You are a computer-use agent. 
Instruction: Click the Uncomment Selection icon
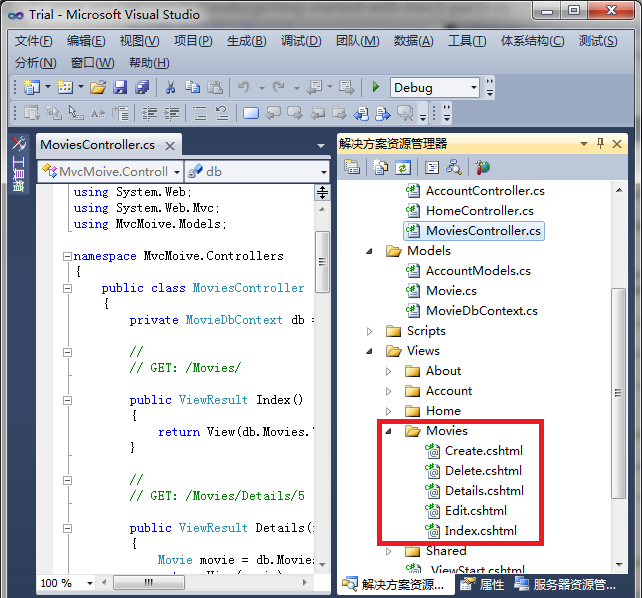tap(222, 113)
